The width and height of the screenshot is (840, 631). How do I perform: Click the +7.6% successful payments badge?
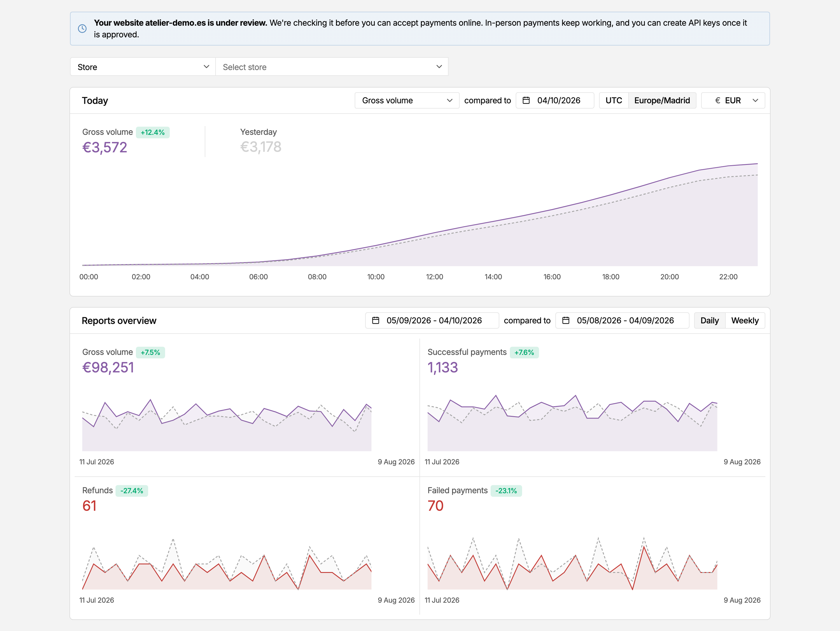[524, 352]
